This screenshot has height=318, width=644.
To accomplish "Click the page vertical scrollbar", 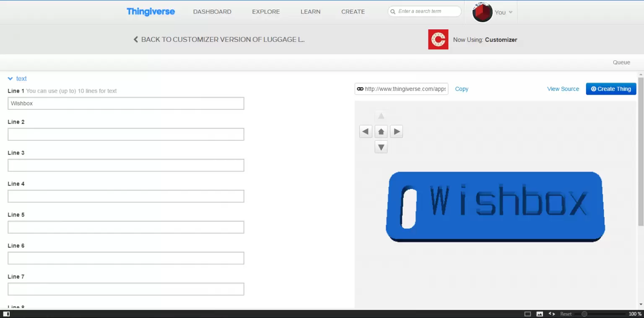I will pos(641,152).
